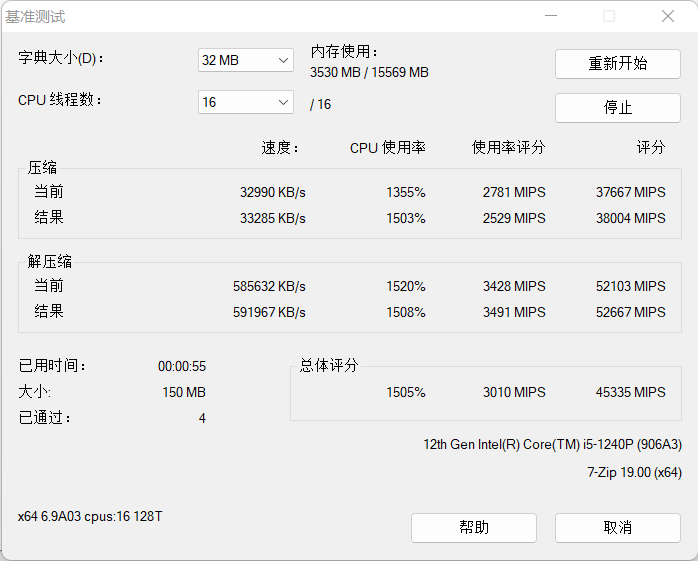Click the 基准测试 window title
Screen dimensions: 698x561
point(35,17)
